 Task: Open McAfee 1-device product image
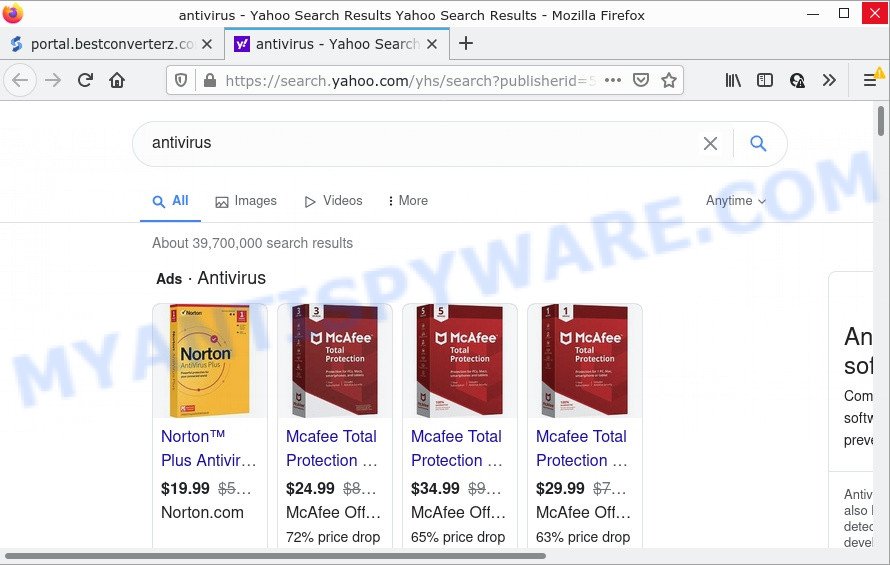point(585,361)
